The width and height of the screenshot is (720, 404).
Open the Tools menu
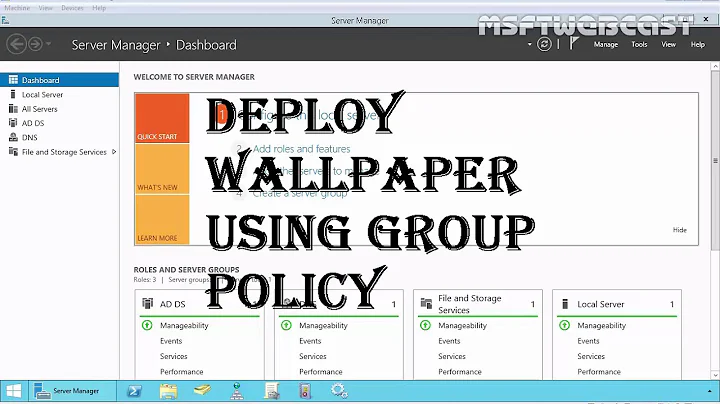pyautogui.click(x=639, y=45)
